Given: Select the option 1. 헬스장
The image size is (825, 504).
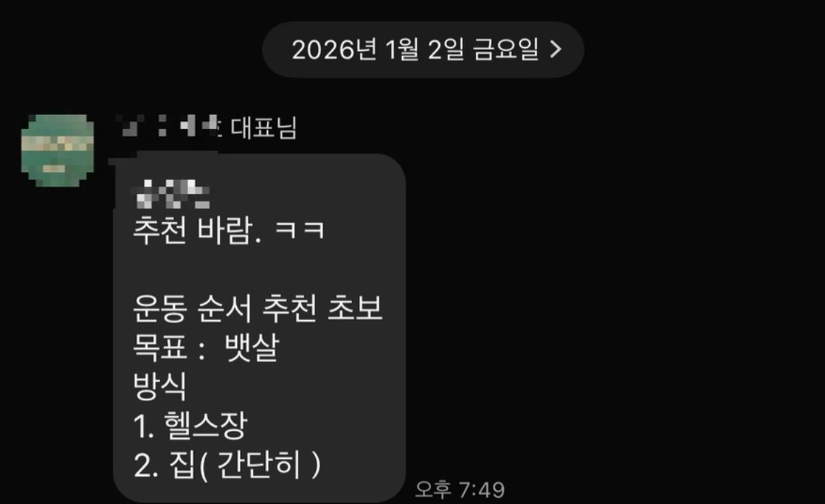Looking at the screenshot, I should (x=190, y=426).
